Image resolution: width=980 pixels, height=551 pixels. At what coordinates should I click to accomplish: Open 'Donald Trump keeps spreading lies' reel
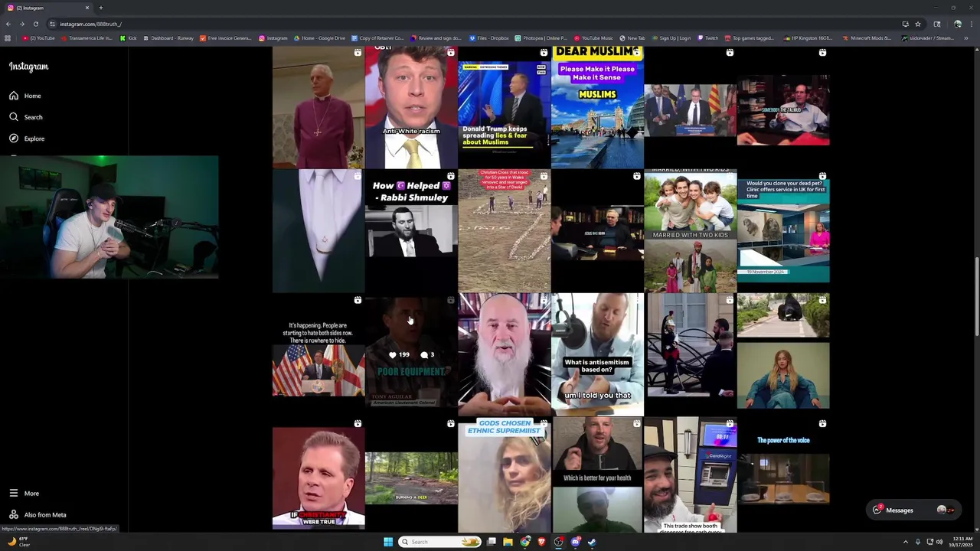pyautogui.click(x=505, y=107)
